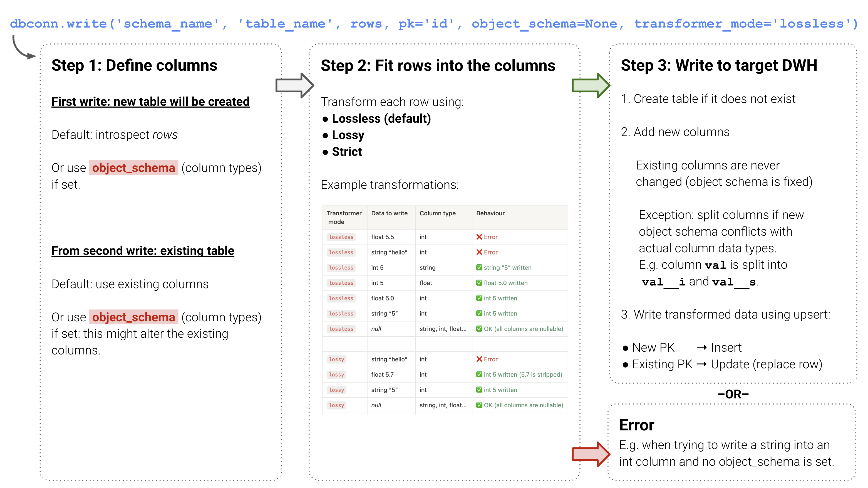
Task: Select the dbconn.write code line at the top
Action: (x=433, y=24)
